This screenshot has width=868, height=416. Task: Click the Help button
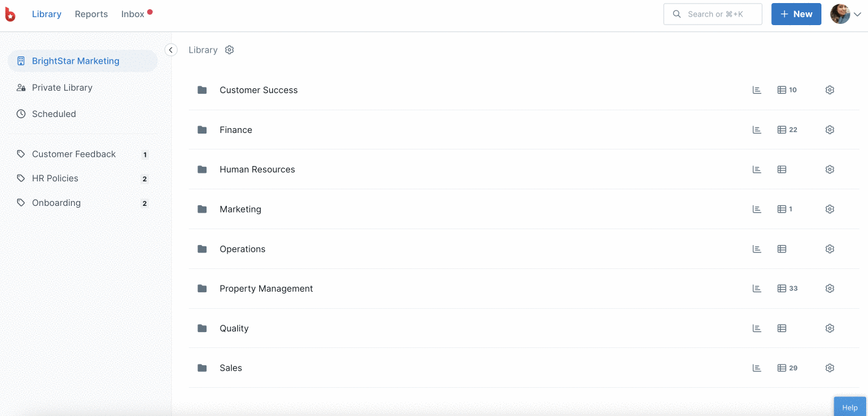(x=850, y=407)
